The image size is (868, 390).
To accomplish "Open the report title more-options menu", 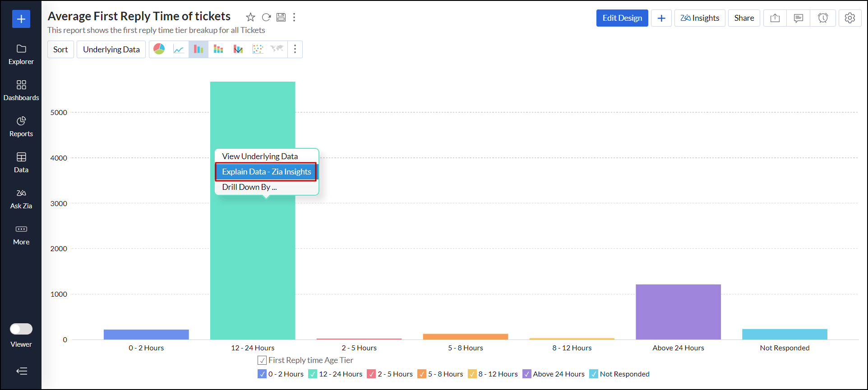I will 294,18.
